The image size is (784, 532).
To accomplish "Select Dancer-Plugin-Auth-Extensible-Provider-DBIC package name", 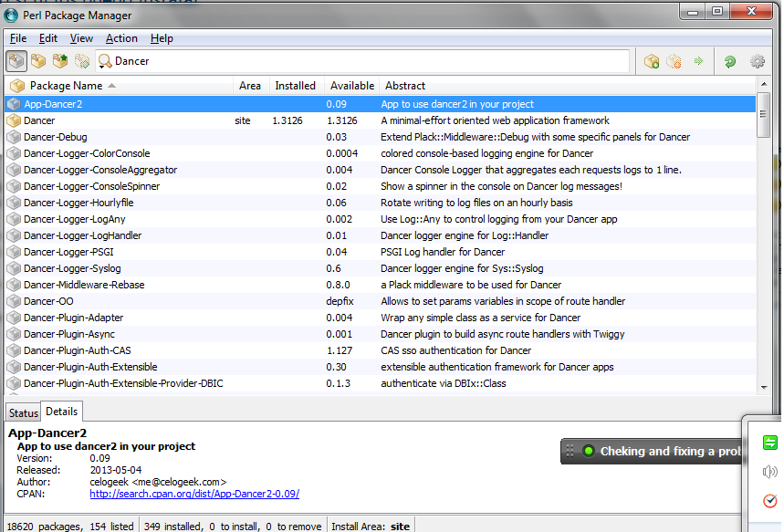I will point(123,383).
